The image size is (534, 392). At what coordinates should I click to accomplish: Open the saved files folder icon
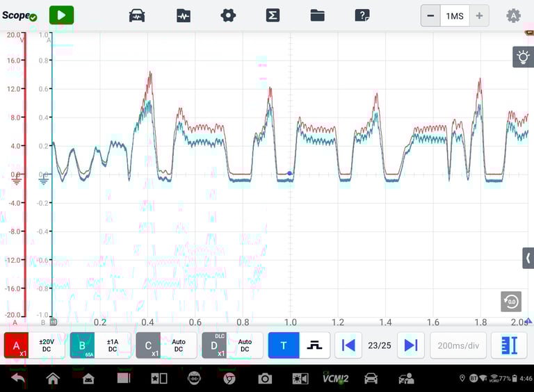[317, 16]
